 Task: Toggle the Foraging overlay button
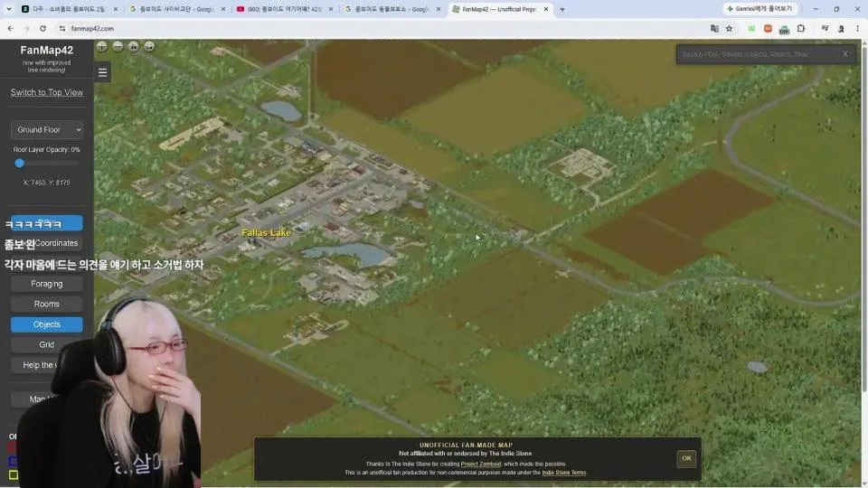click(x=46, y=284)
